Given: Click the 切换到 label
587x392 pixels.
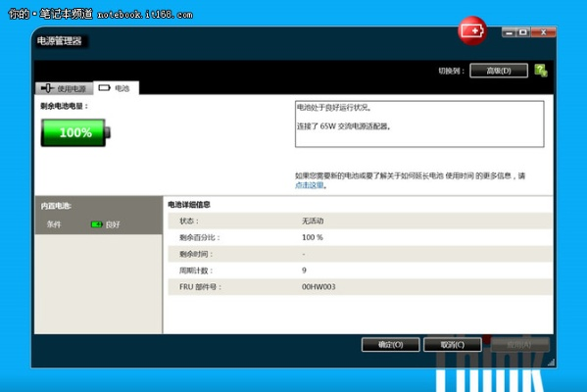Looking at the screenshot, I should [x=452, y=71].
